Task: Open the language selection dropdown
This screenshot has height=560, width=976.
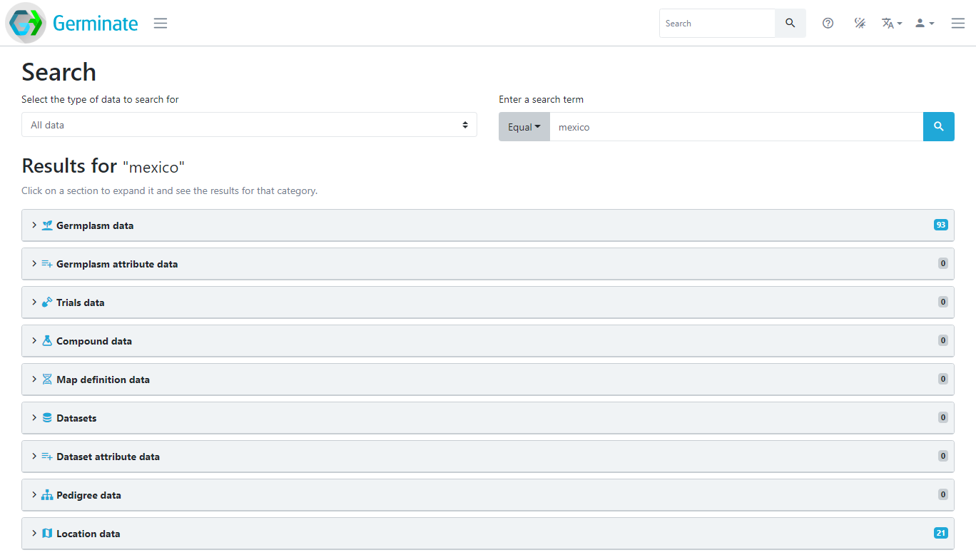Action: [891, 23]
